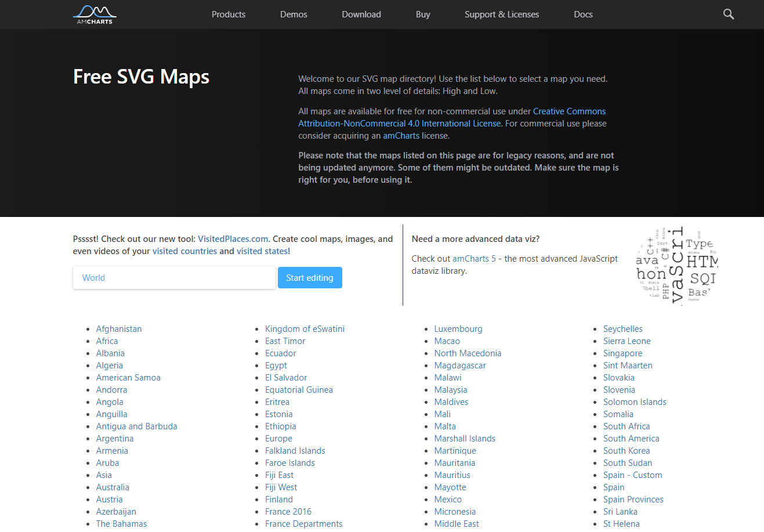
Task: Open France Departments map link
Action: coord(304,524)
